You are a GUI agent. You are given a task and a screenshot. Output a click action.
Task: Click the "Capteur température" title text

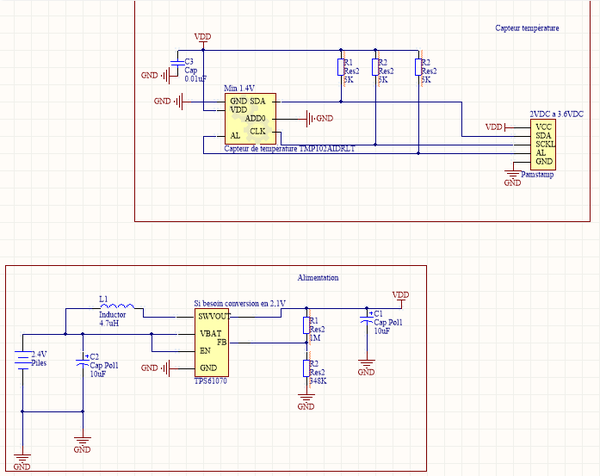point(527,29)
